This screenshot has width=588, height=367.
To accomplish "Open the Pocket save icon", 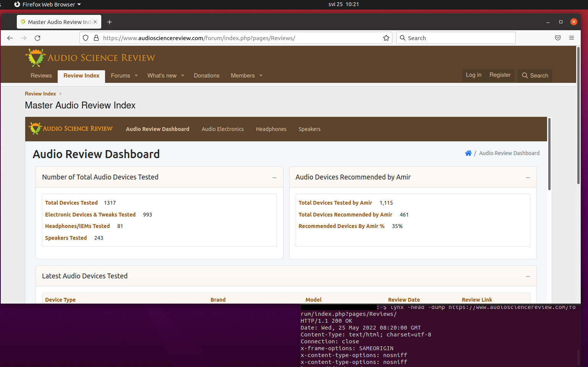I will tap(558, 38).
